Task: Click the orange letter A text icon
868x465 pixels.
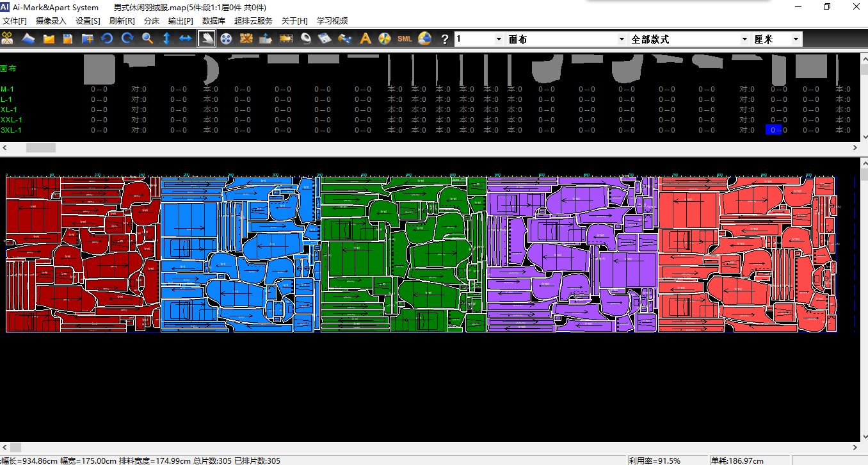Action: [366, 39]
